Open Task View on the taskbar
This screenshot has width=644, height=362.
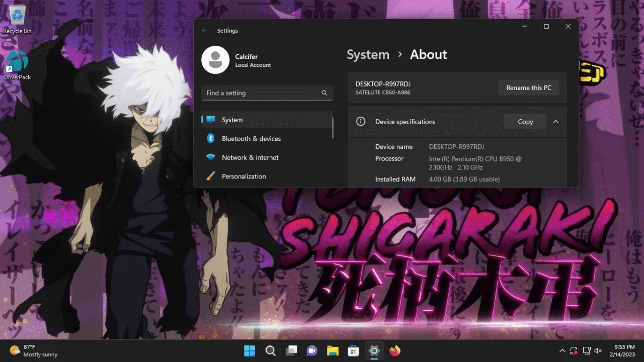pyautogui.click(x=291, y=350)
